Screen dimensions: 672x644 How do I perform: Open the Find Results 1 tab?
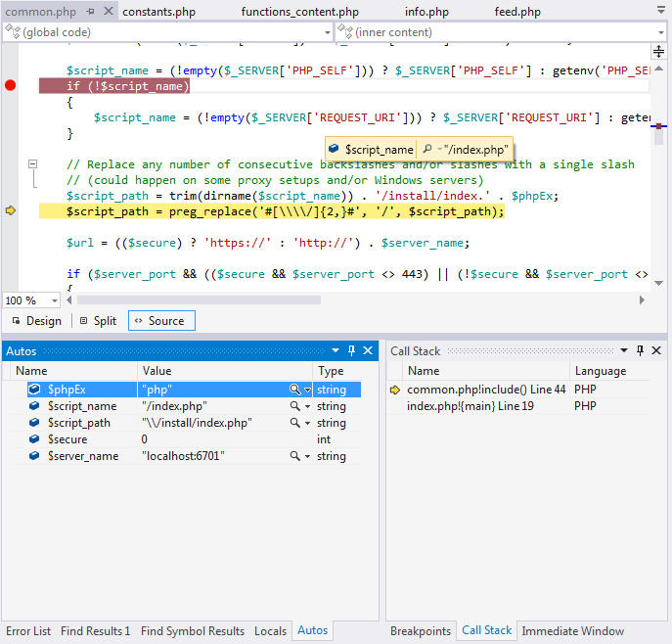[x=95, y=631]
